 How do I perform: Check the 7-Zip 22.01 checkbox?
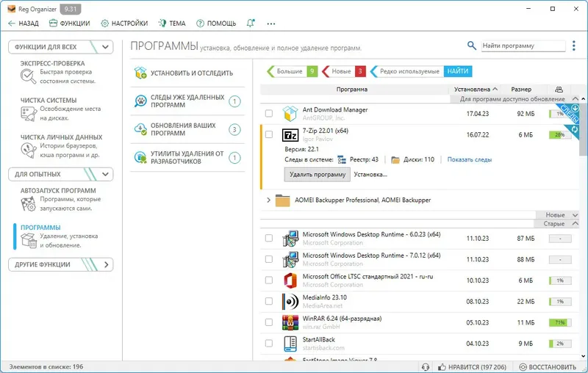click(x=269, y=134)
